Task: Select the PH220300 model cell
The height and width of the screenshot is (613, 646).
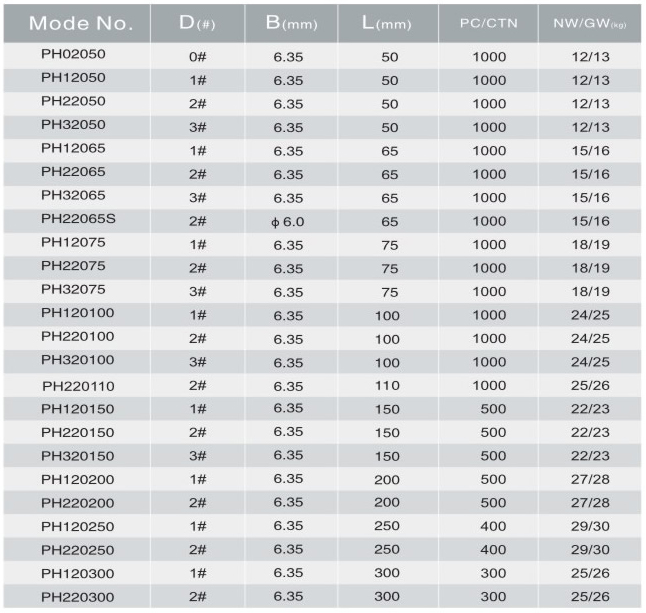Action: 78,597
